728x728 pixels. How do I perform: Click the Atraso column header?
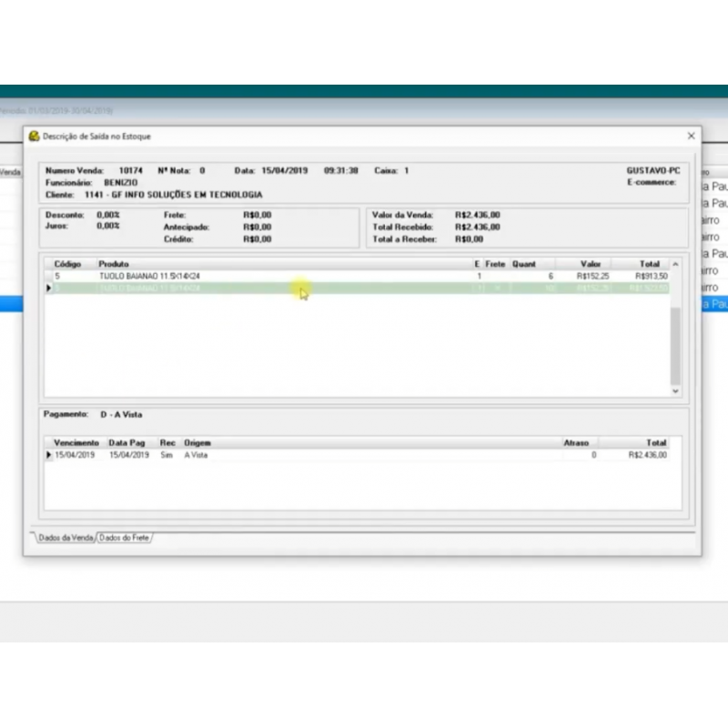pyautogui.click(x=576, y=443)
